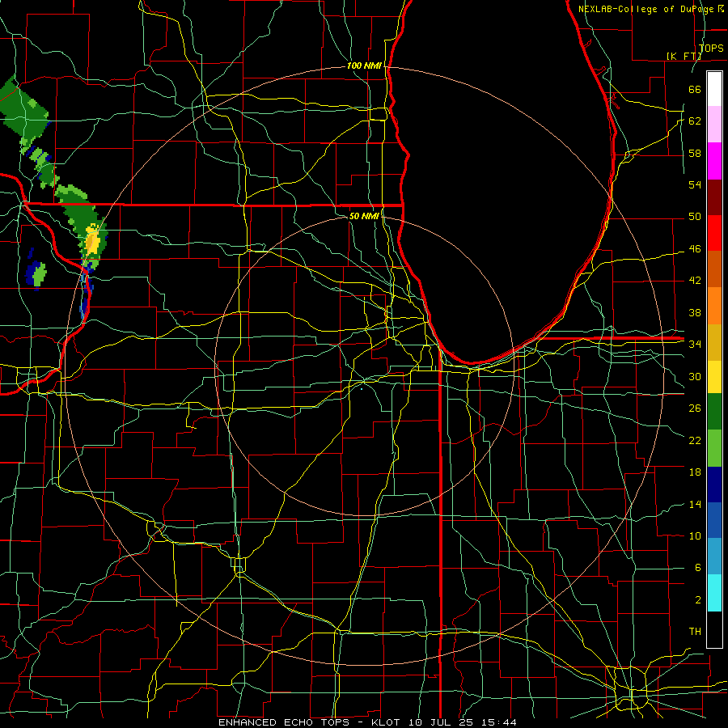
Task: Click the legend value "18"
Action: [695, 472]
